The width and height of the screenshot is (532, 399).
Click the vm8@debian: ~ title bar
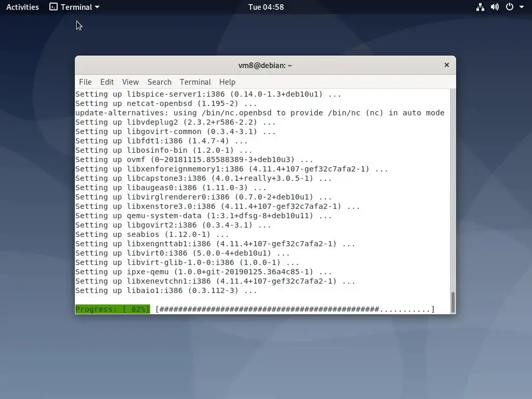pyautogui.click(x=265, y=65)
